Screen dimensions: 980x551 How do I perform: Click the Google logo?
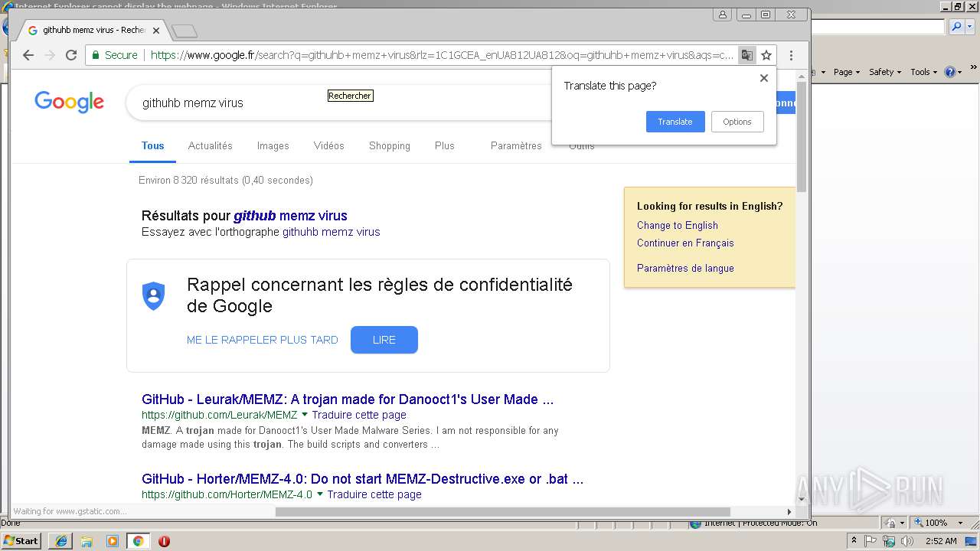tap(69, 102)
